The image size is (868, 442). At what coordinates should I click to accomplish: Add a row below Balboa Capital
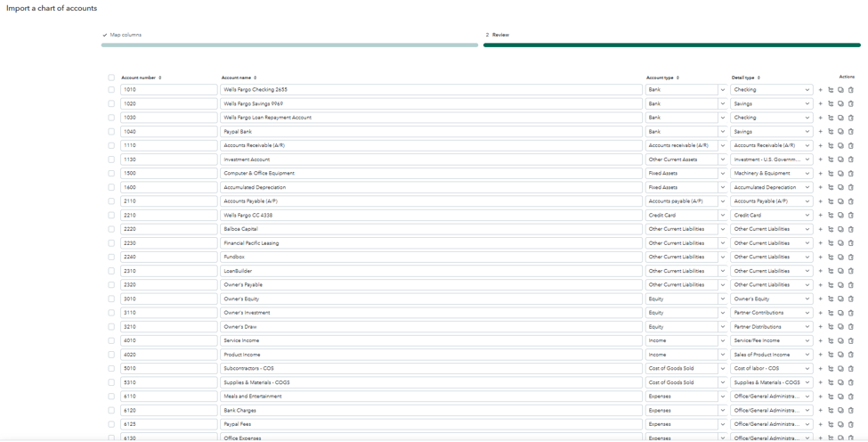pos(821,229)
